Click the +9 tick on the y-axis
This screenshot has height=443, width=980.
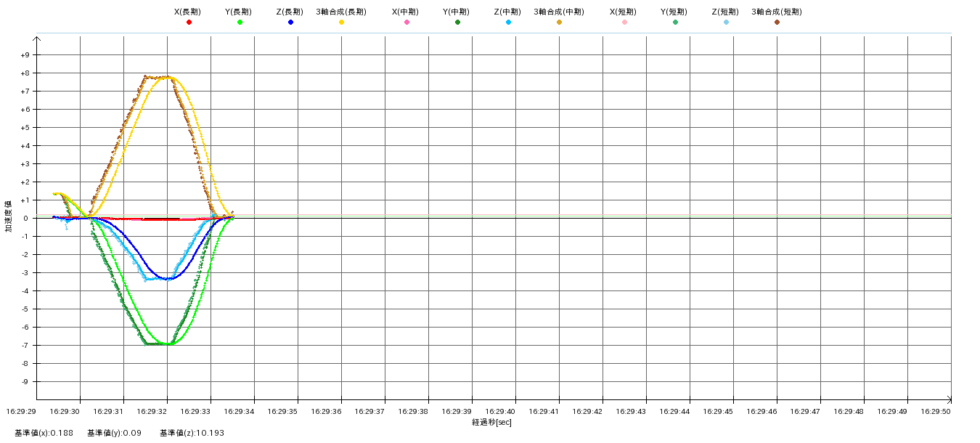pos(25,55)
